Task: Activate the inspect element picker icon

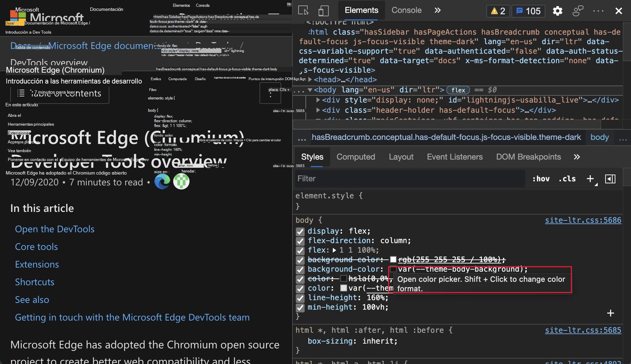Action: 303,11
